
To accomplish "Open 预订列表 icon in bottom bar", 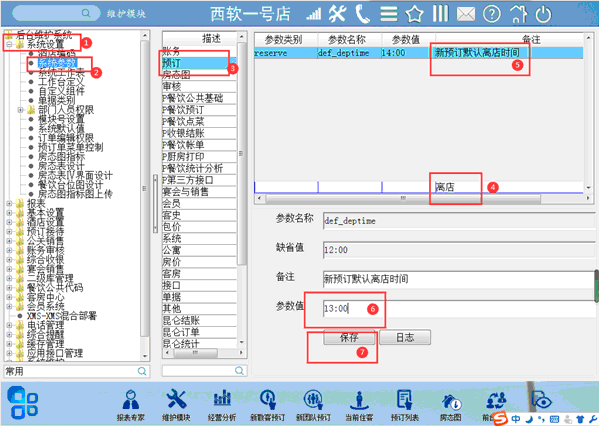I will tap(405, 405).
